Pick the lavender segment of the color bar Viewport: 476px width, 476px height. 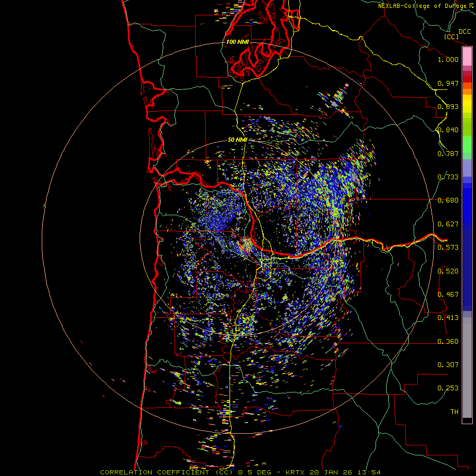coord(467,168)
